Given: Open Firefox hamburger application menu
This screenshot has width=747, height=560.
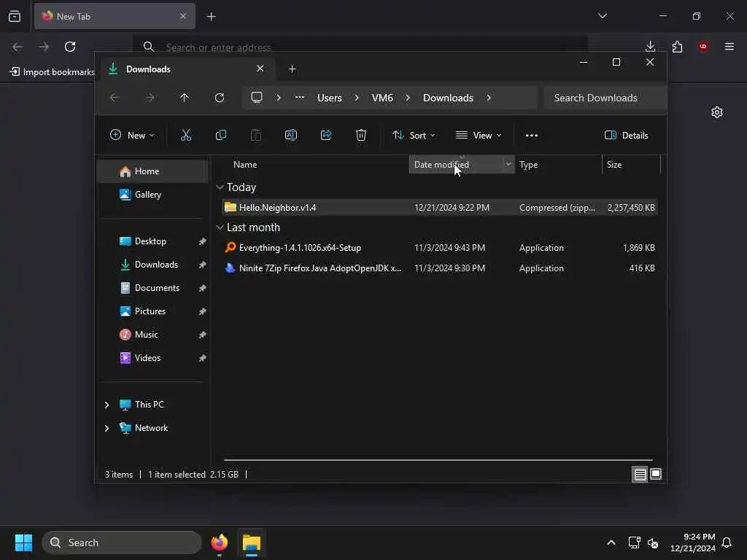Looking at the screenshot, I should 729,46.
